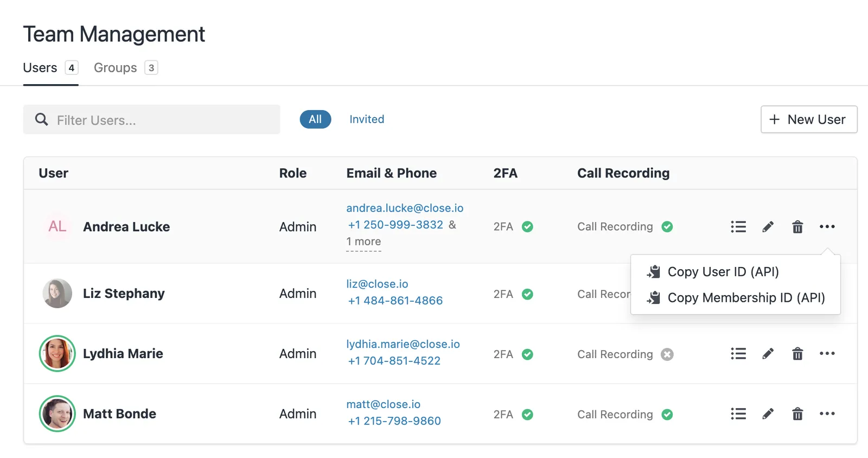Click the 2FA green check for Matt Bonde
The image size is (868, 458).
527,415
